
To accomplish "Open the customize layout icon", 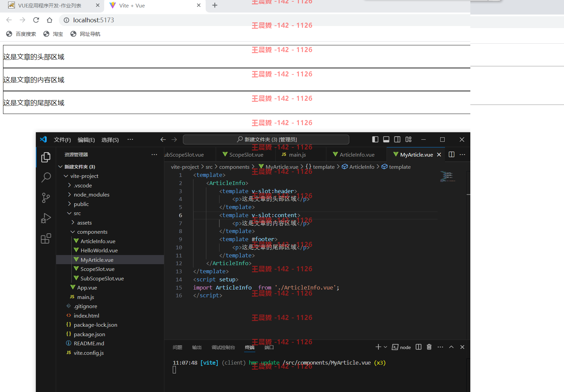I will 408,139.
